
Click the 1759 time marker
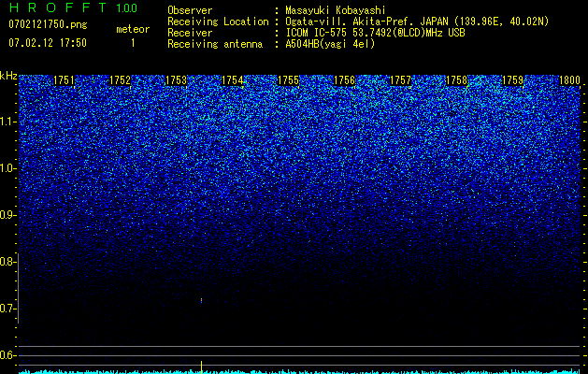(512, 80)
